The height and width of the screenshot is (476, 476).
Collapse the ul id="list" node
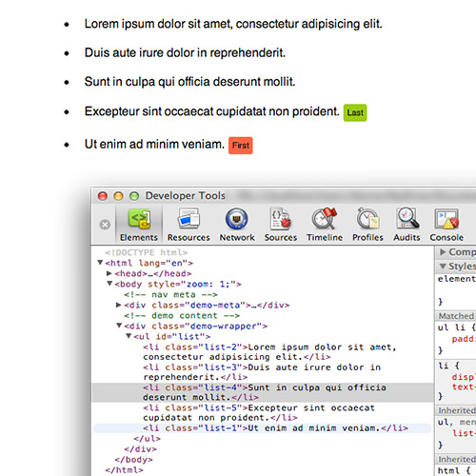click(x=129, y=336)
